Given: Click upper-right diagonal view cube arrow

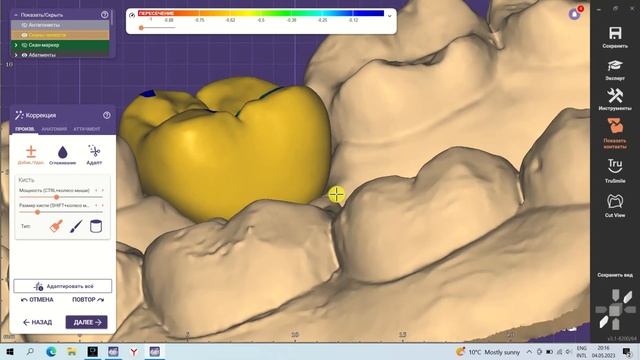Looking at the screenshot, I should (x=628, y=297).
